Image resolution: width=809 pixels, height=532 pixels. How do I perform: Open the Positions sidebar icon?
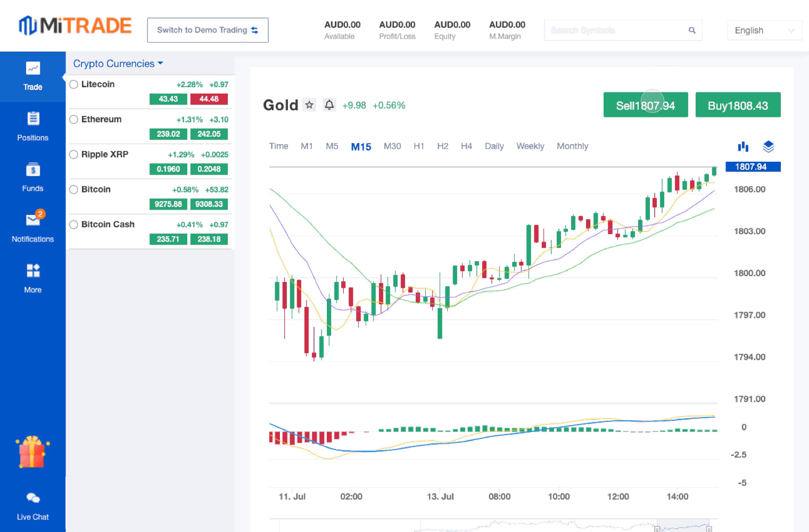coord(33,119)
